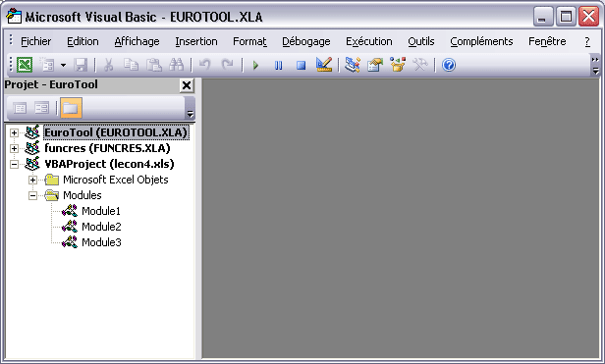
Task: Open the Object Browser icon
Action: click(x=398, y=65)
